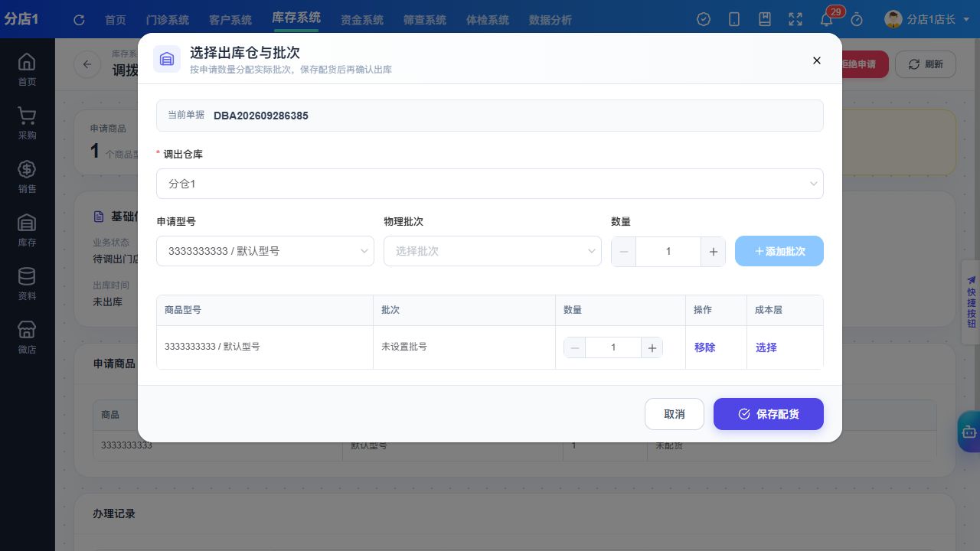Click the 分店1店长 user avatar

click(x=893, y=19)
